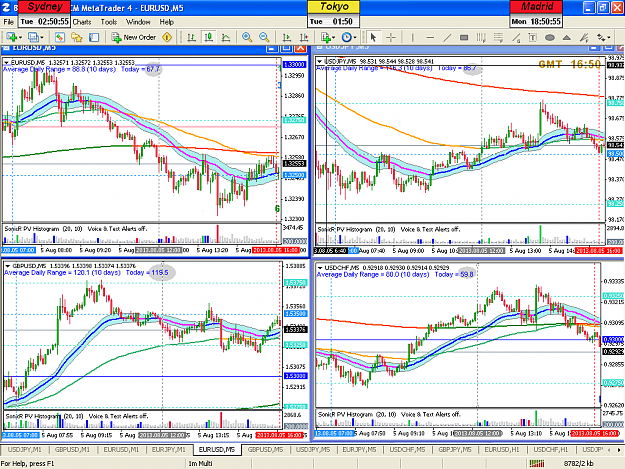Expand the USDJPY,M5 chart indicator triangle

pos(320,61)
